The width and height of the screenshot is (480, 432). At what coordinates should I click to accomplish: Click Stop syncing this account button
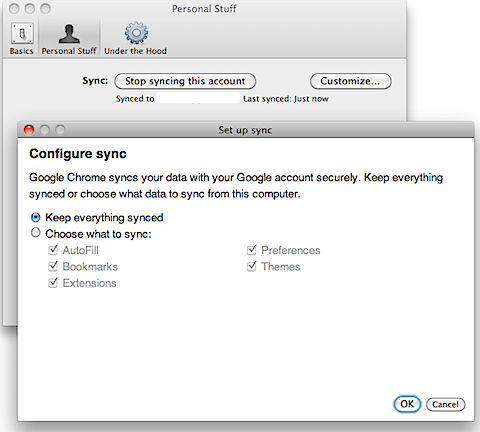pos(185,81)
